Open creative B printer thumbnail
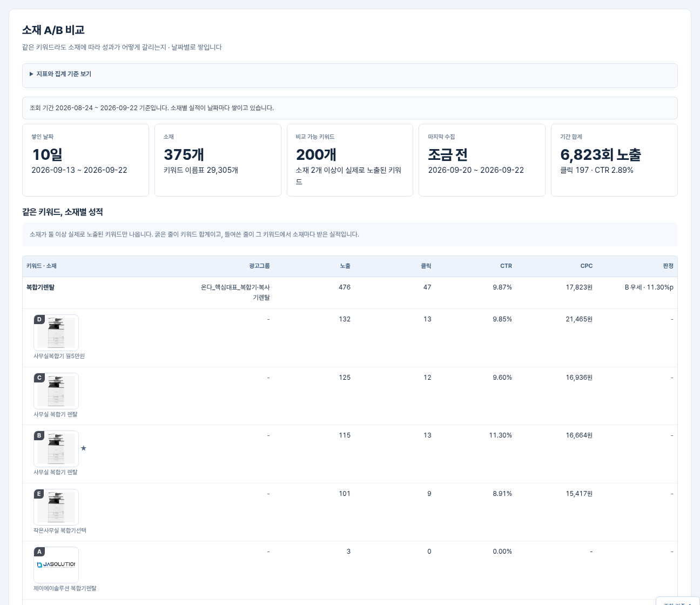 pos(56,449)
